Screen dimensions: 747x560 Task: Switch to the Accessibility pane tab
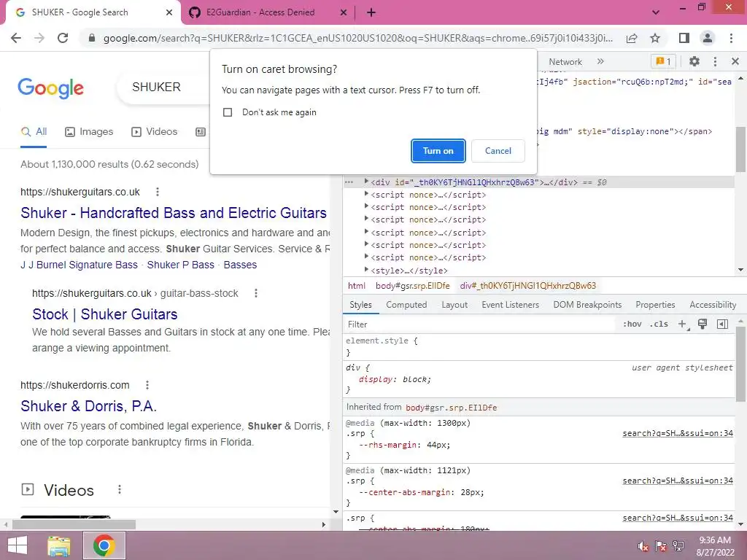tap(713, 305)
